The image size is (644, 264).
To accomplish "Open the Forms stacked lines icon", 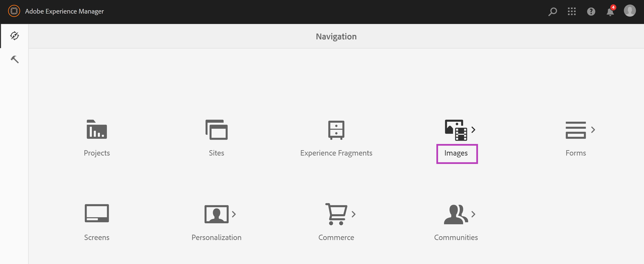I will (575, 129).
